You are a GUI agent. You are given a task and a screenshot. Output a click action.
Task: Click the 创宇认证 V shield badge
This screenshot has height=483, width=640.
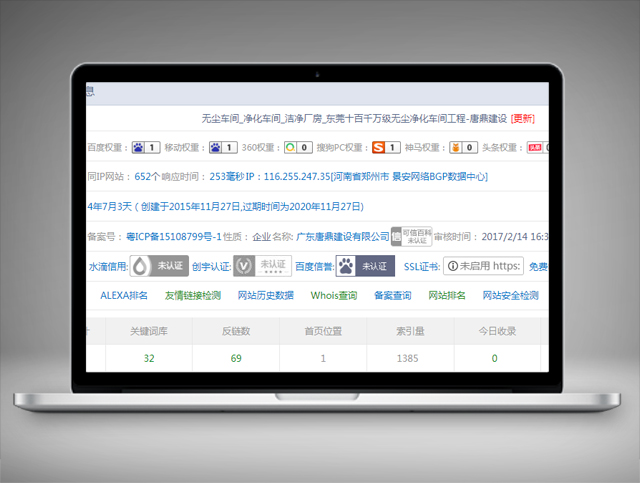[262, 266]
